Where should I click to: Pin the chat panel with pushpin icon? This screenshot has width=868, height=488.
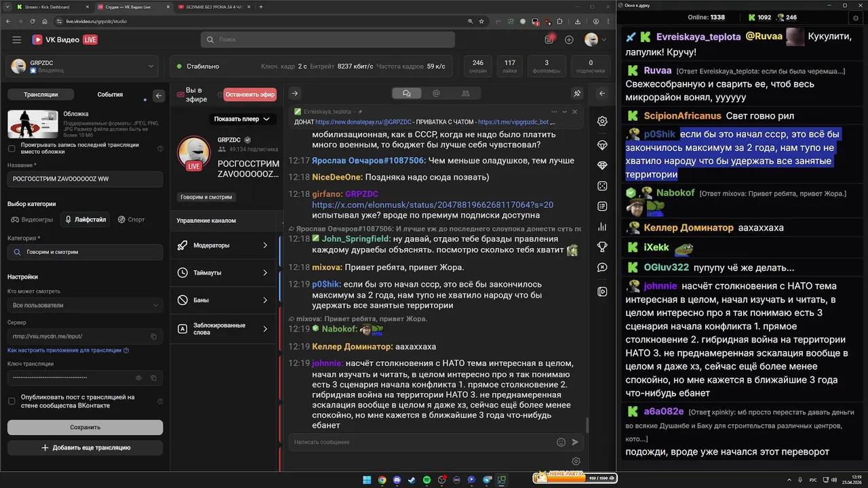(577, 94)
